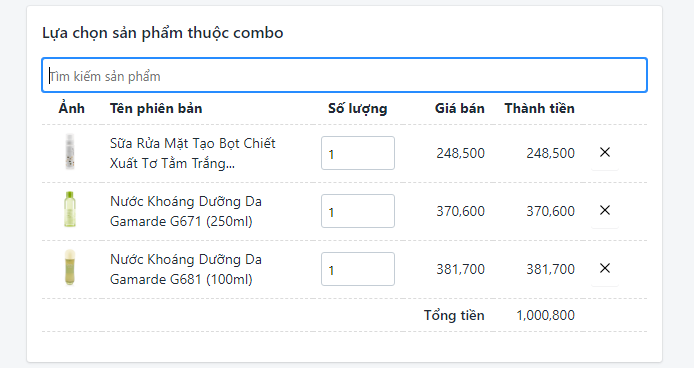Click the Số lượng column header
This screenshot has width=694, height=368.
point(358,109)
